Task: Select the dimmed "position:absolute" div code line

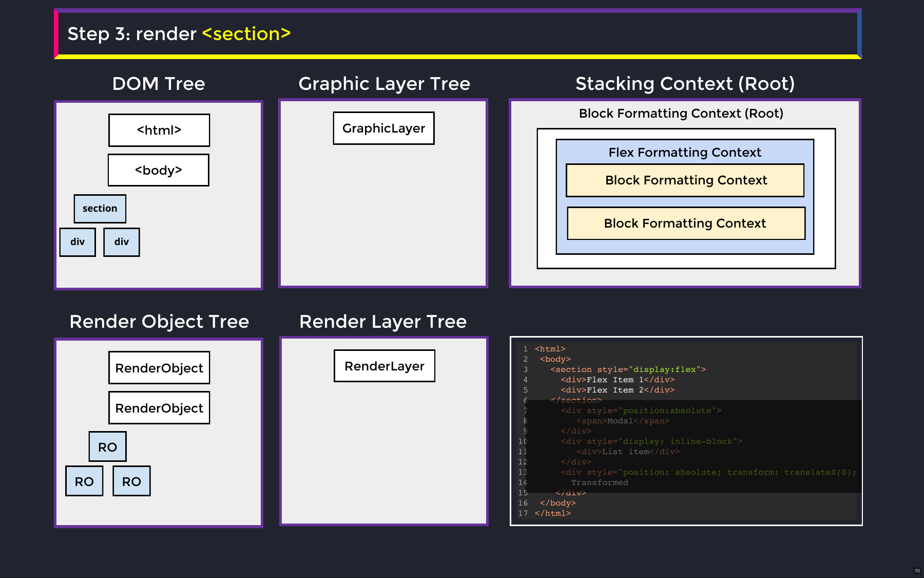Action: click(x=641, y=411)
